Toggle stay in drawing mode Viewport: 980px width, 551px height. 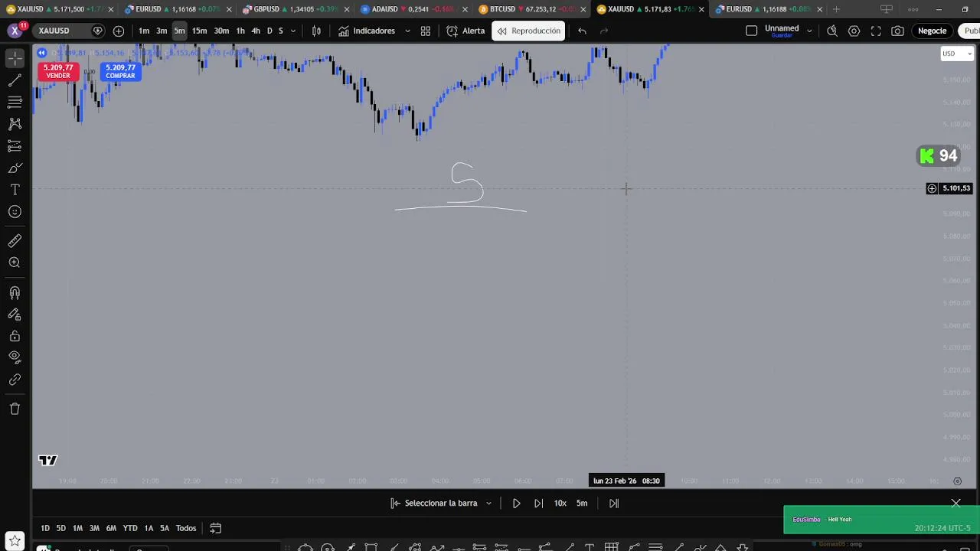[15, 314]
